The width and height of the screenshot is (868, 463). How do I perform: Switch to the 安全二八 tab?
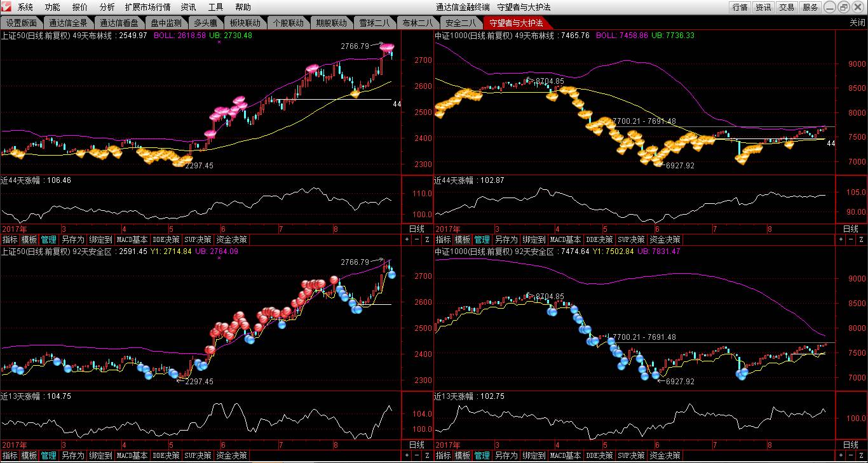(461, 22)
